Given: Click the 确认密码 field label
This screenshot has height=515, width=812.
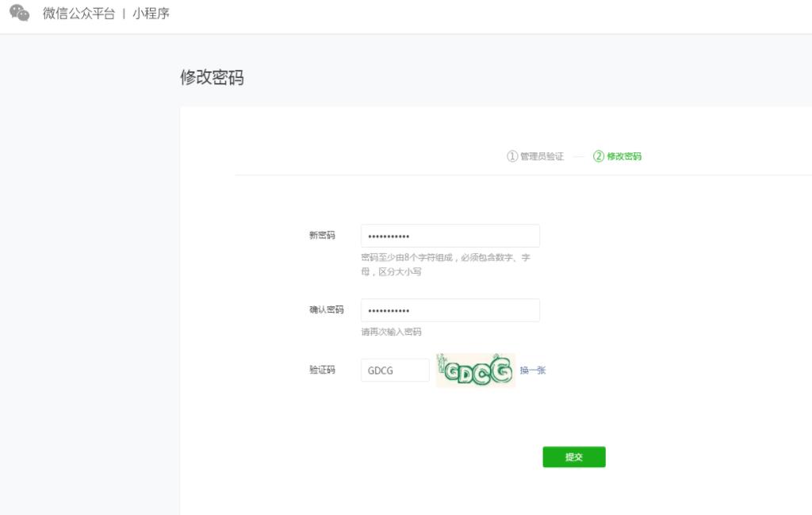Looking at the screenshot, I should coord(326,309).
